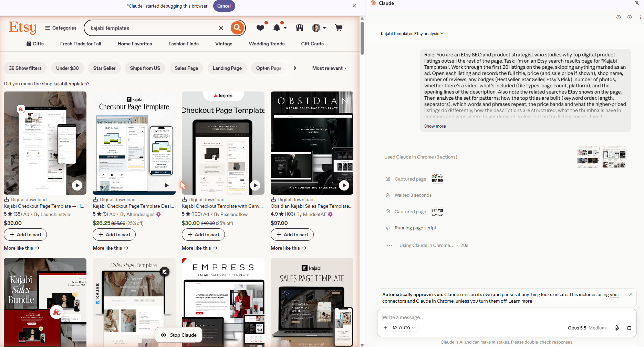Open the shopping cart icon

[339, 28]
